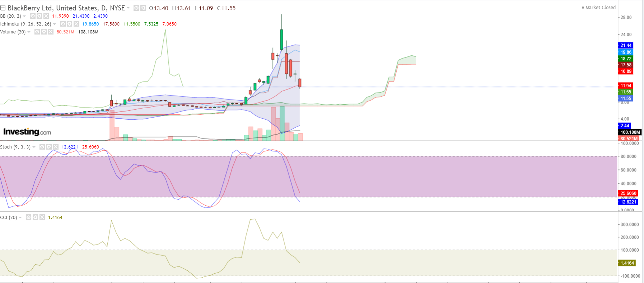Image resolution: width=644 pixels, height=283 pixels.
Task: Remove the CCI (20) indicator
Action: [x=42, y=218]
